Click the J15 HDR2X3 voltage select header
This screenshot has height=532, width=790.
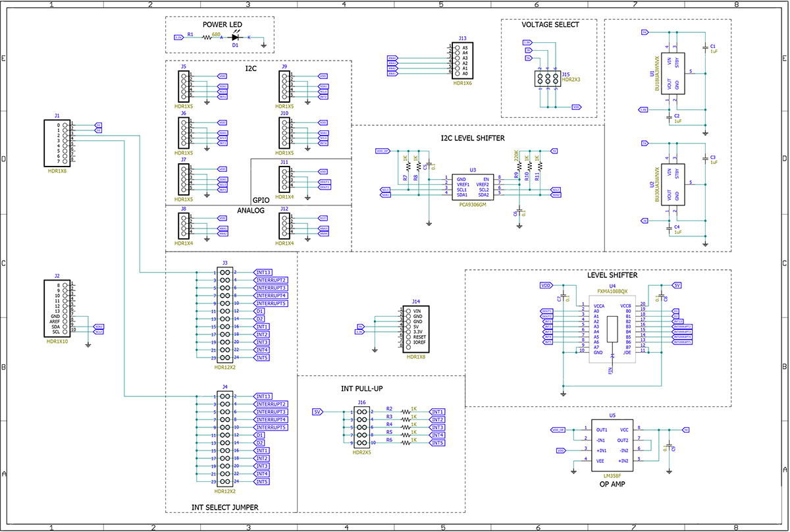point(548,79)
